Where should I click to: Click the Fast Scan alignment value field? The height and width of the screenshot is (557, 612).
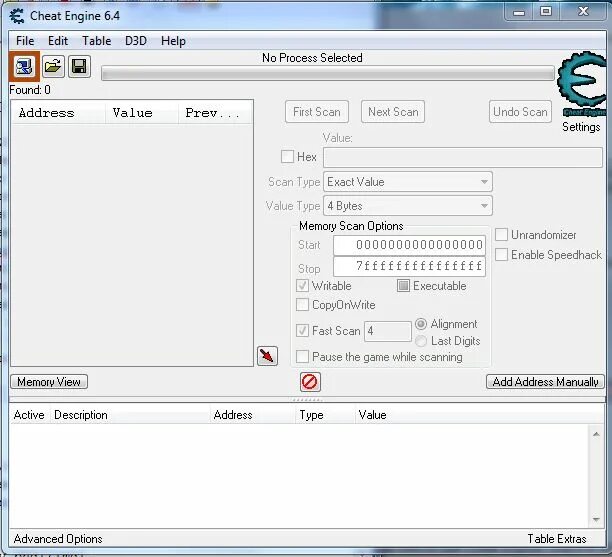click(388, 331)
